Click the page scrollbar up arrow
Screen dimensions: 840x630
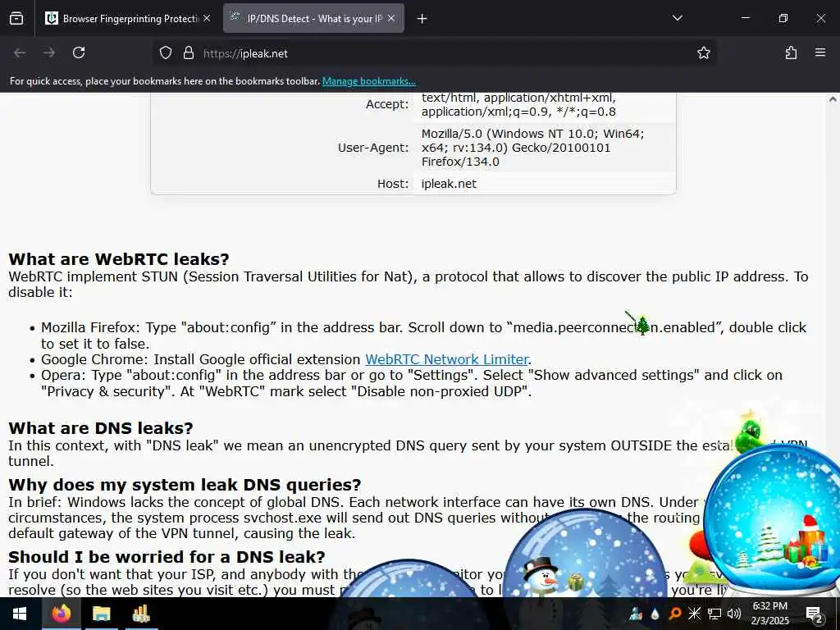[833, 99]
